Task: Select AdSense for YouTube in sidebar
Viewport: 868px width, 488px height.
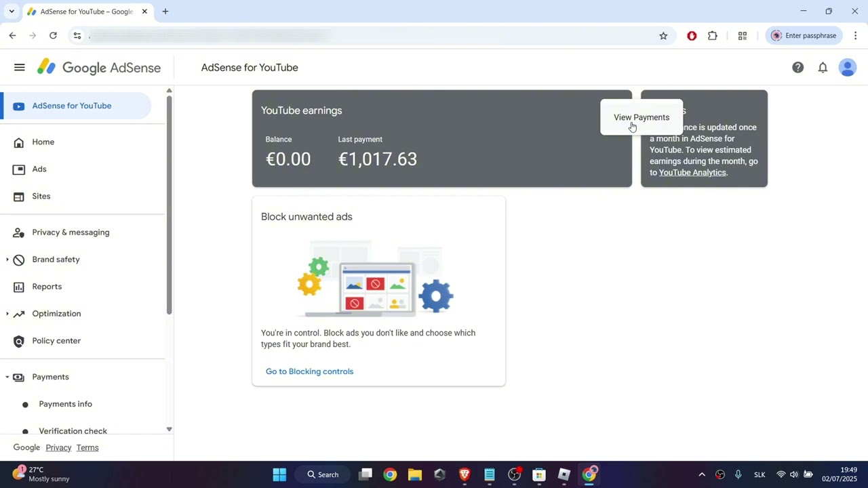Action: 77,106
